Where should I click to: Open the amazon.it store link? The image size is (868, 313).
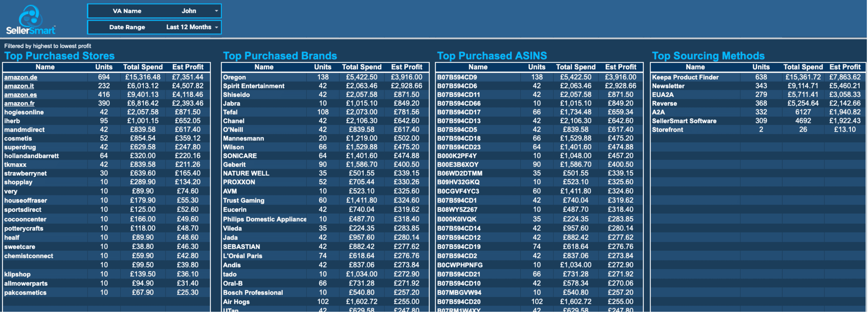point(19,86)
